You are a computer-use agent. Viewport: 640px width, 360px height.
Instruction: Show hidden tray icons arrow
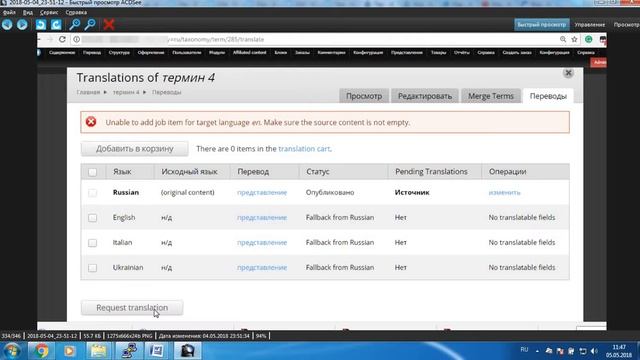pos(537,351)
